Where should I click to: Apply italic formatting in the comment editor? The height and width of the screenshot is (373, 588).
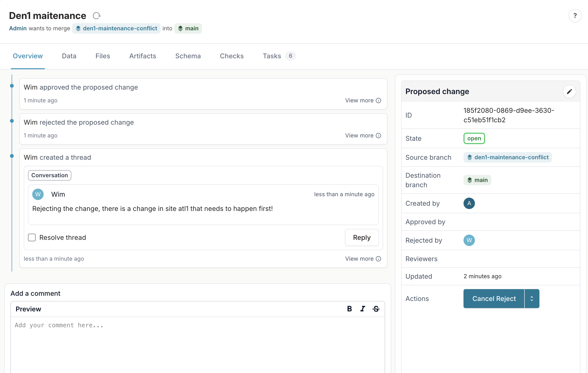click(x=363, y=309)
